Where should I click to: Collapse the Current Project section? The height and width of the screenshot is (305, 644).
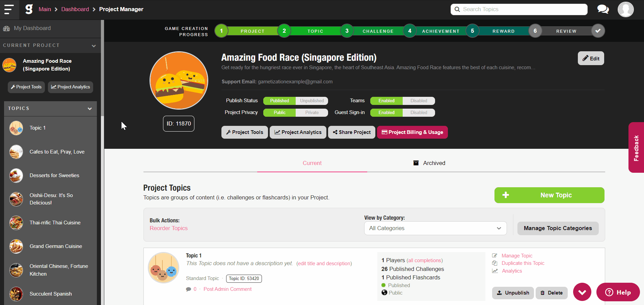pos(94,46)
